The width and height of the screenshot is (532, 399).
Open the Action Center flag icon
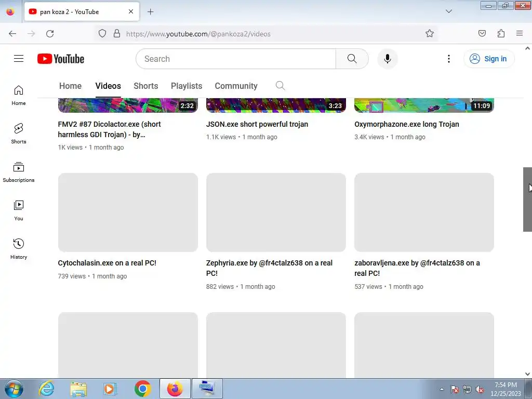pos(455,390)
